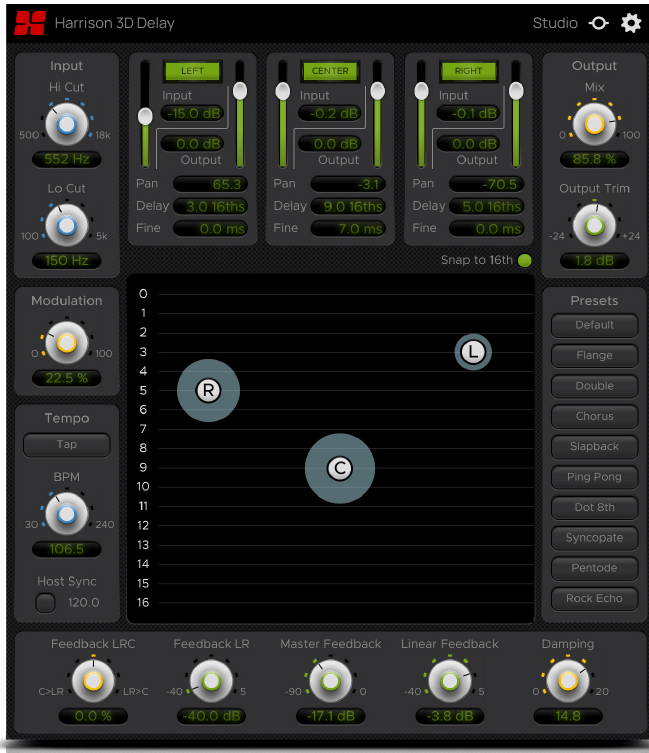The width and height of the screenshot is (649, 753).
Task: Click the 106.5 BPM value field
Action: (67, 549)
